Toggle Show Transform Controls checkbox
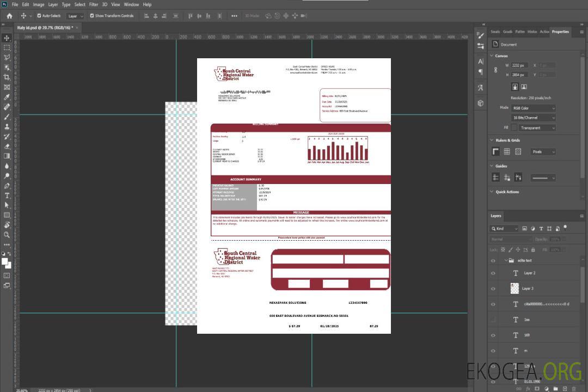588x392 pixels. (x=92, y=16)
